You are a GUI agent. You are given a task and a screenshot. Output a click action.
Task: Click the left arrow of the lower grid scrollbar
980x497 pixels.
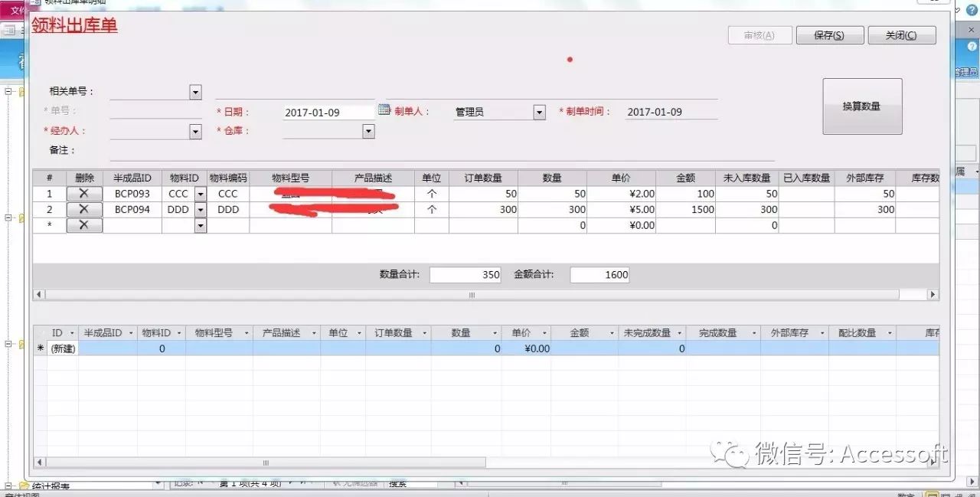pos(39,463)
